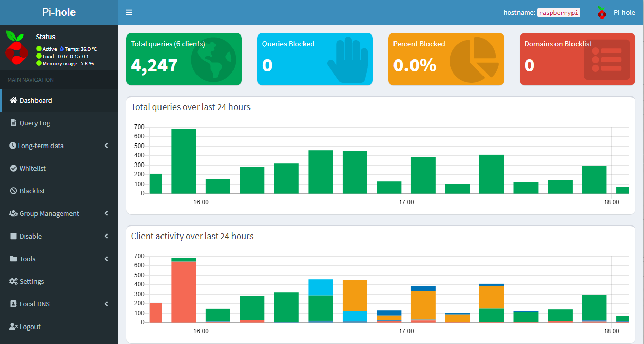644x344 pixels.
Task: Click the tallest green bar in Total queries chart
Action: pyautogui.click(x=184, y=161)
